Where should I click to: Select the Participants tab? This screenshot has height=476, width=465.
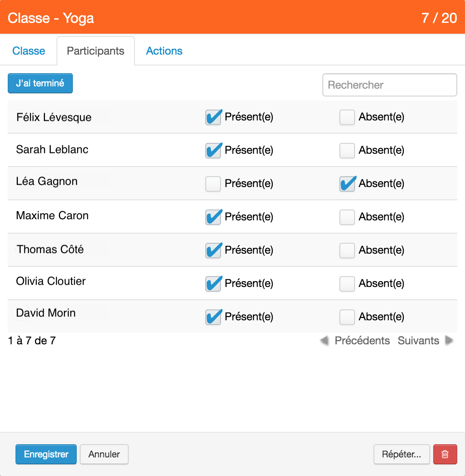click(96, 51)
